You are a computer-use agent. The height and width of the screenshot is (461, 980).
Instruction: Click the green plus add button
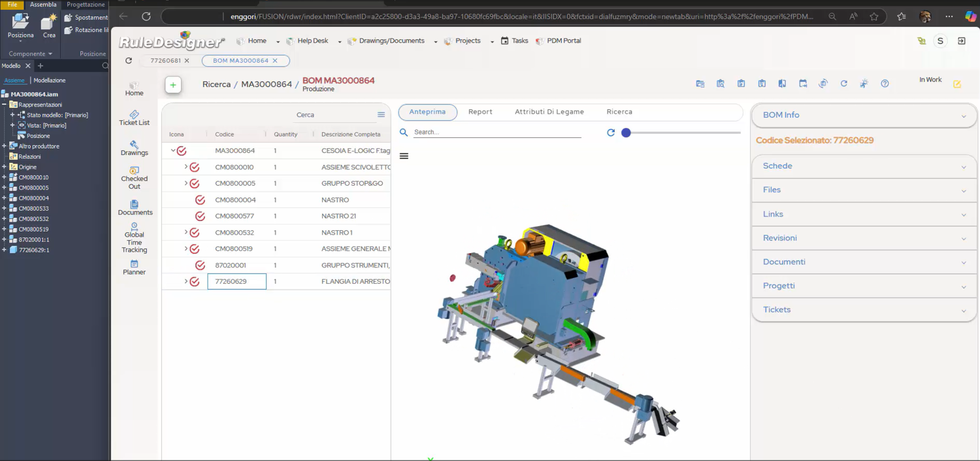pos(173,85)
